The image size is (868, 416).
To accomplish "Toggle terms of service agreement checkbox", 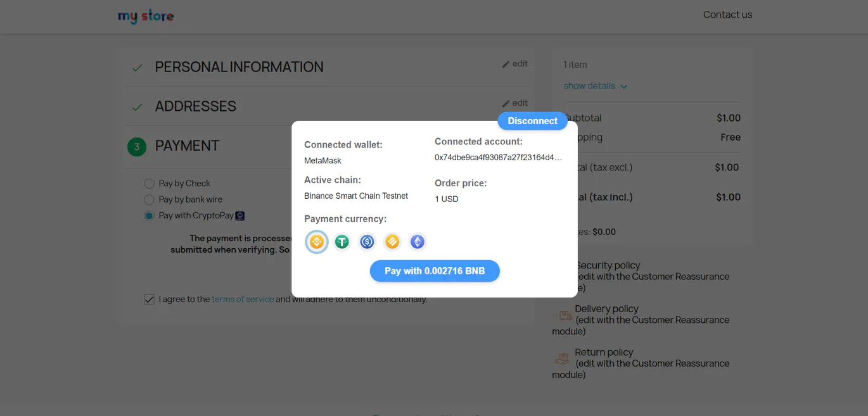I will click(149, 299).
